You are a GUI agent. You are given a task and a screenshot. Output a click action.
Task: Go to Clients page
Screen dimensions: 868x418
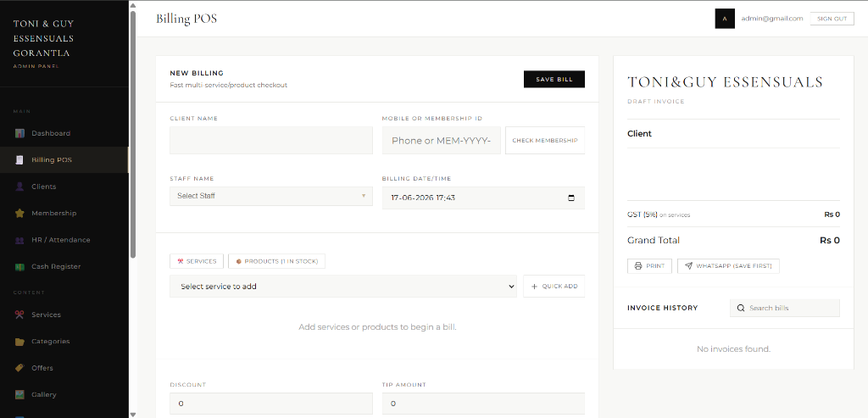click(64, 187)
